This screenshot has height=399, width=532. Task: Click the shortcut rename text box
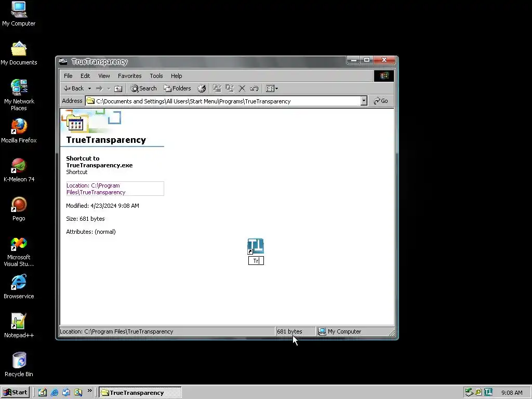pos(256,261)
